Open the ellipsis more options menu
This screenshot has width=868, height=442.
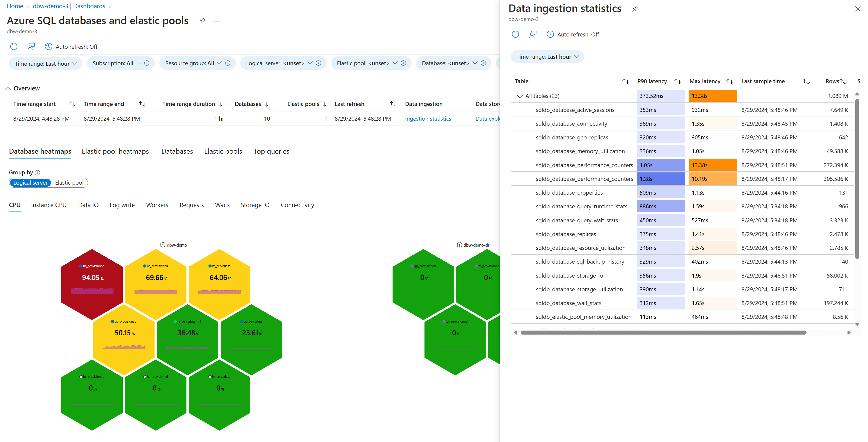click(x=216, y=21)
